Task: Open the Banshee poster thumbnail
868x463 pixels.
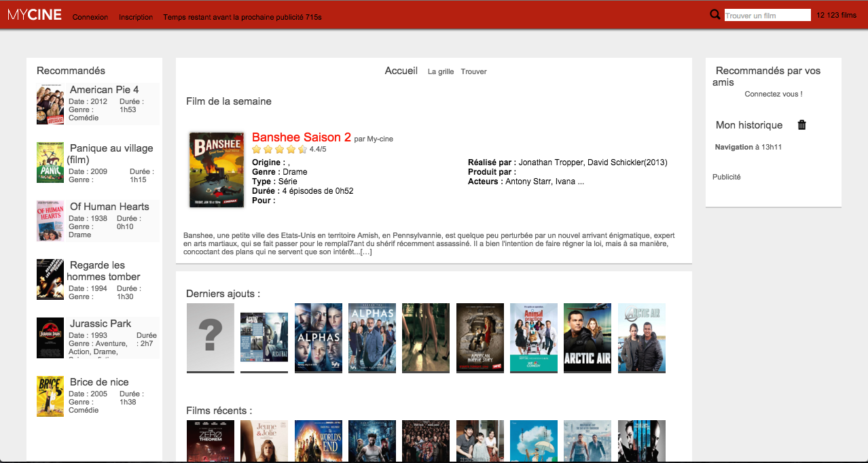Action: (217, 170)
